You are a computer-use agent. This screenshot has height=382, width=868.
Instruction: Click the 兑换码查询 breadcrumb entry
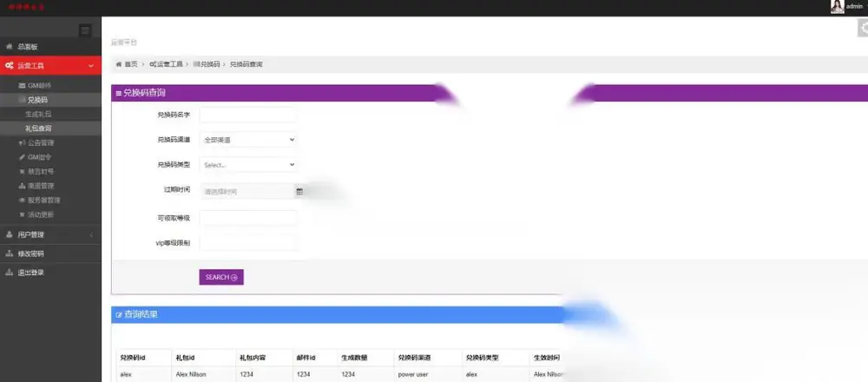(x=247, y=64)
